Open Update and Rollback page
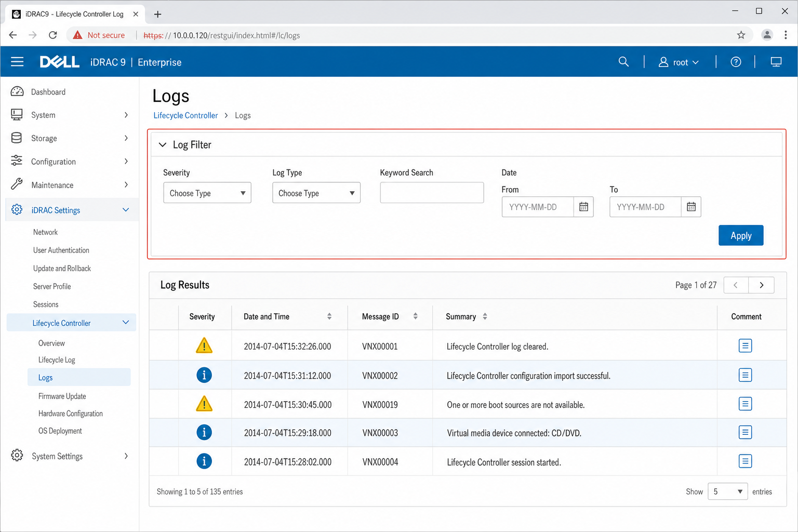The width and height of the screenshot is (798, 532). (62, 269)
